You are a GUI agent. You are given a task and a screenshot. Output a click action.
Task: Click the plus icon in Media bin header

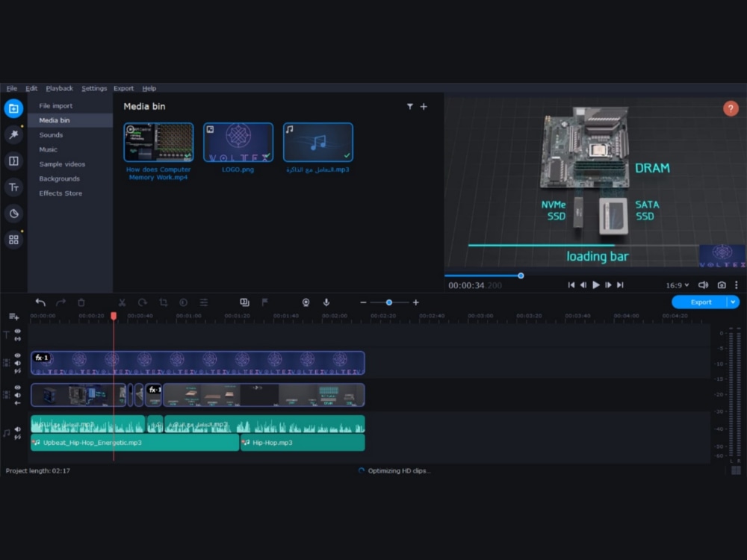point(424,107)
